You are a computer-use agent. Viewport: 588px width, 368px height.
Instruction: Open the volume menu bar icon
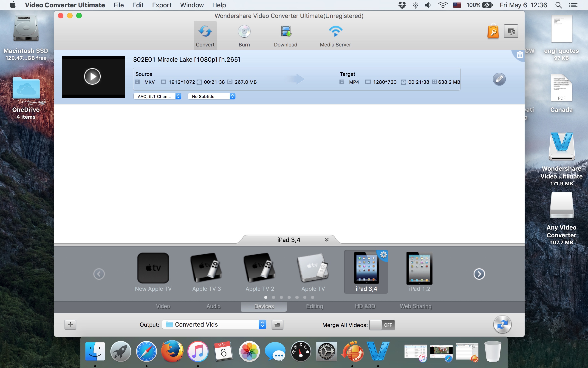click(x=428, y=5)
